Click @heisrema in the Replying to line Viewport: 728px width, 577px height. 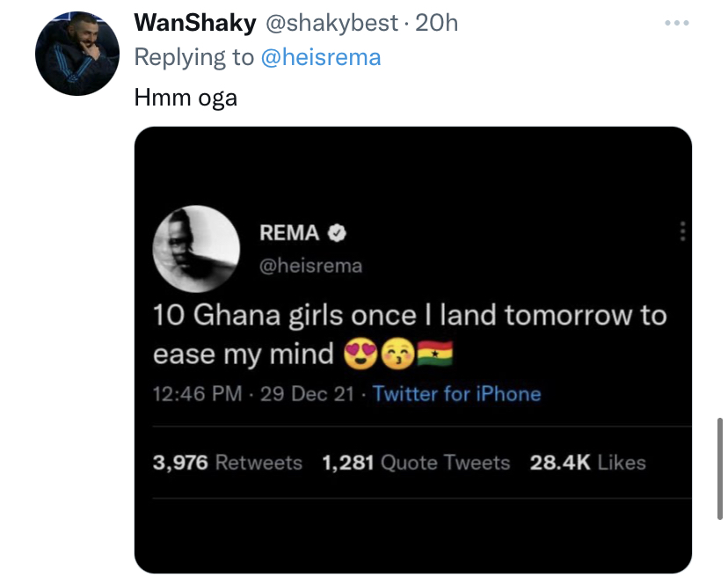coord(321,58)
